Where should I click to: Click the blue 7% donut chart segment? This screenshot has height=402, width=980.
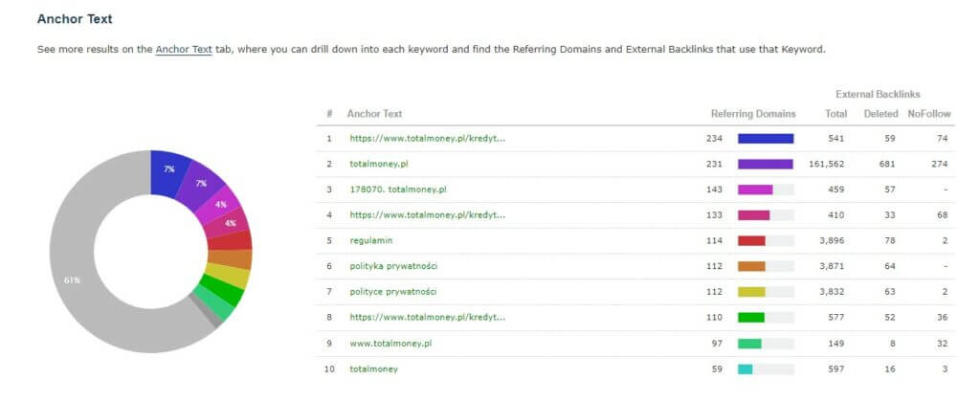(168, 168)
